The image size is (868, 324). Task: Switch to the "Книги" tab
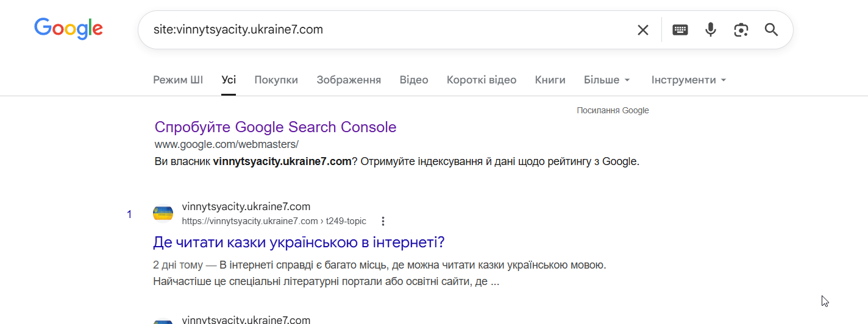[550, 80]
